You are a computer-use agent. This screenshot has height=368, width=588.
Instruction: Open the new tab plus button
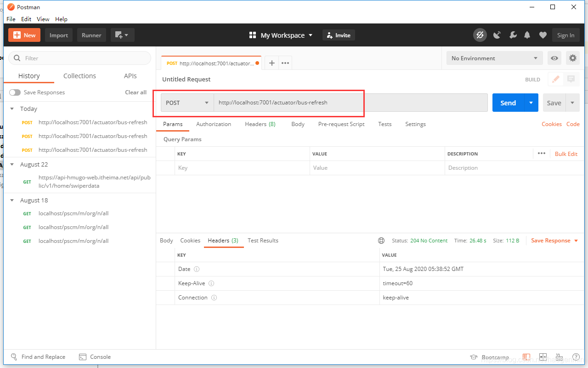pos(271,63)
